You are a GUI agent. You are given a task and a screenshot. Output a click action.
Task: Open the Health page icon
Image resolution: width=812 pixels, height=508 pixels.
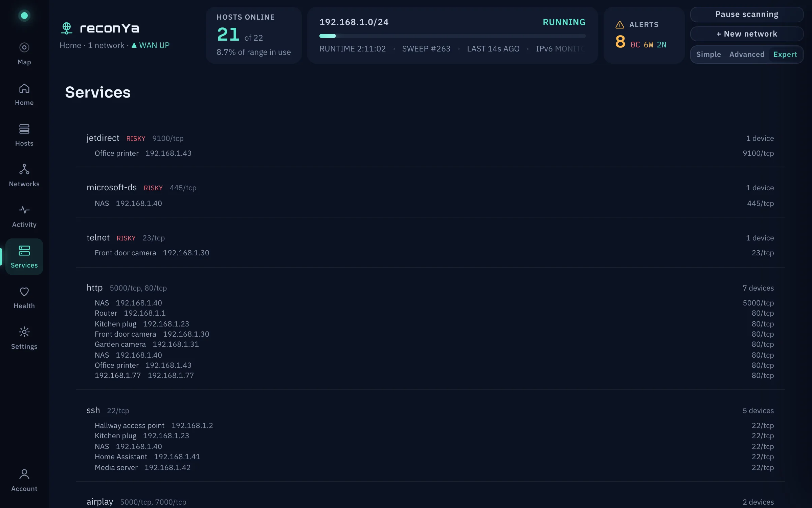pyautogui.click(x=24, y=292)
